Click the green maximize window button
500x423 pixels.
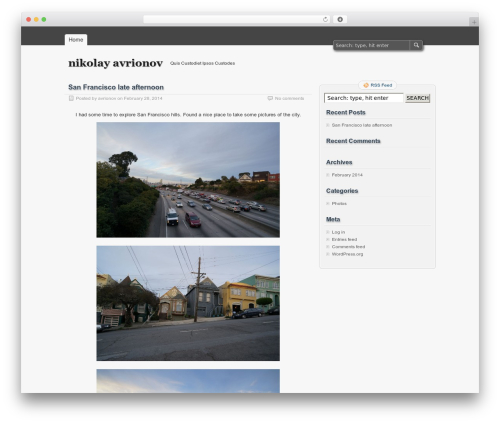pos(44,19)
